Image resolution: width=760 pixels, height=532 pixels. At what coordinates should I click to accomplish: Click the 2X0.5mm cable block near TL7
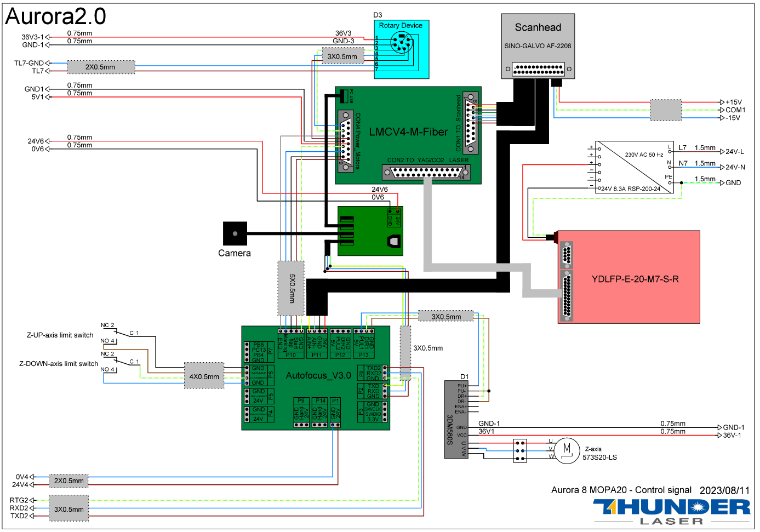(101, 67)
